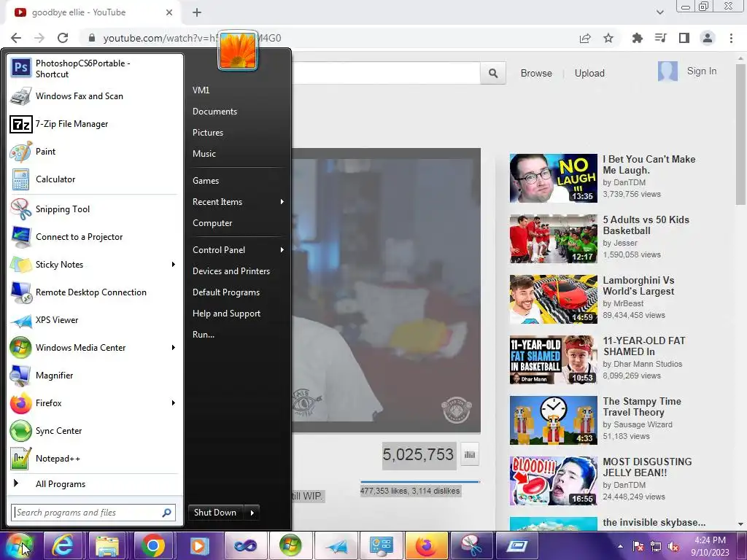
Task: Open Chrome media control icon
Action: (660, 38)
